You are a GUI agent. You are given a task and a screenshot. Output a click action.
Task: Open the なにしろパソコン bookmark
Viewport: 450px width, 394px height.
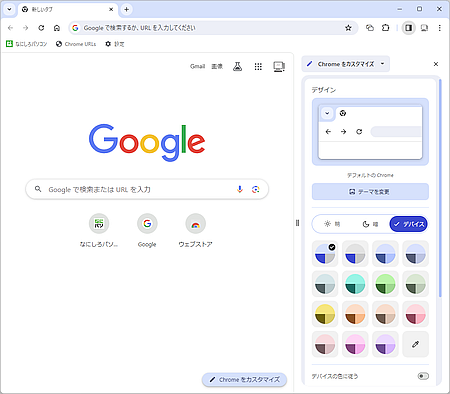click(x=27, y=44)
